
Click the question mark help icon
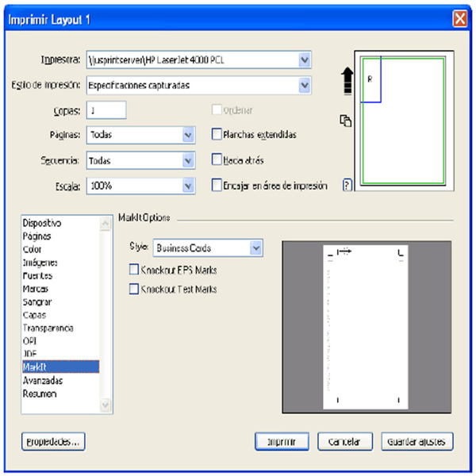click(347, 185)
